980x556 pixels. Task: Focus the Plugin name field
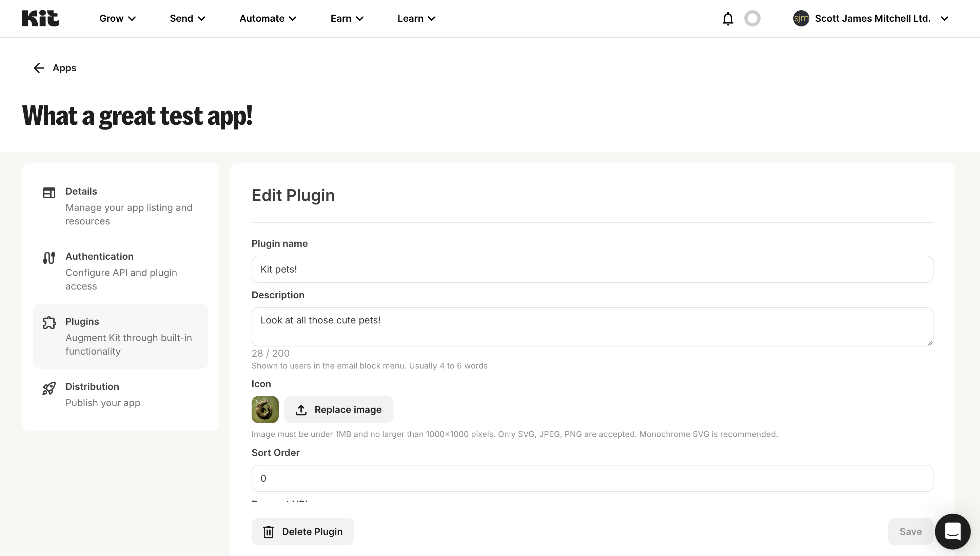592,269
